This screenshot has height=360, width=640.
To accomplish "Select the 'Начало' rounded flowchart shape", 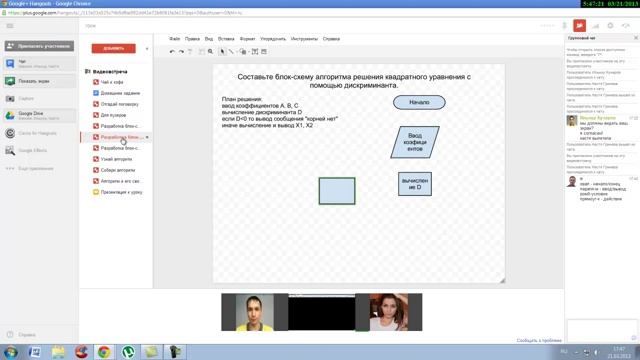I will point(419,102).
